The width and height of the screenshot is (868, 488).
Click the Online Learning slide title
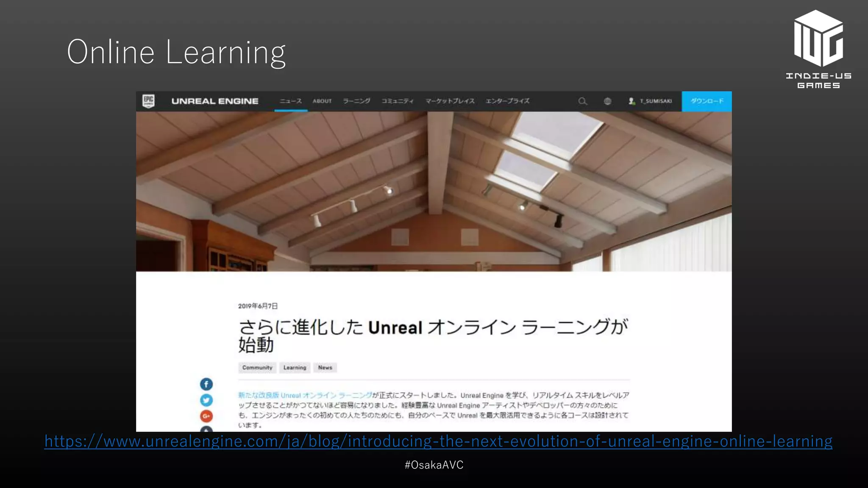[x=176, y=52]
